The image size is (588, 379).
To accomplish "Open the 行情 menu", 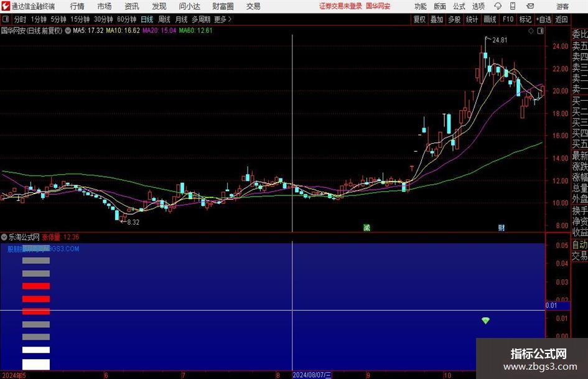I will [x=77, y=6].
